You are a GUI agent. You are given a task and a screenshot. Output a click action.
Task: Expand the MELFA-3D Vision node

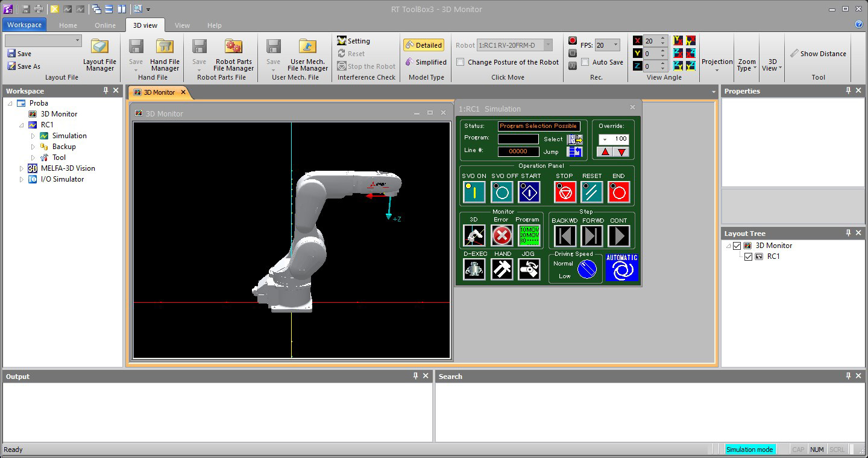point(22,168)
